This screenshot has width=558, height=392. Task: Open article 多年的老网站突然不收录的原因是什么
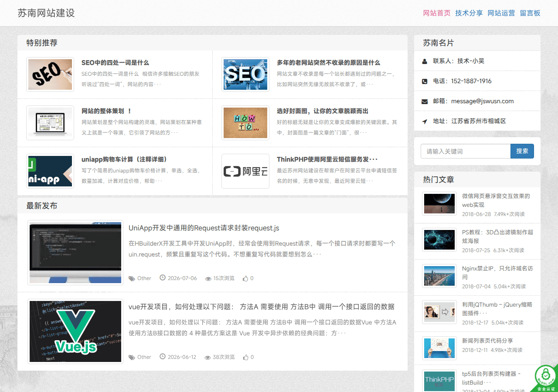tap(328, 63)
